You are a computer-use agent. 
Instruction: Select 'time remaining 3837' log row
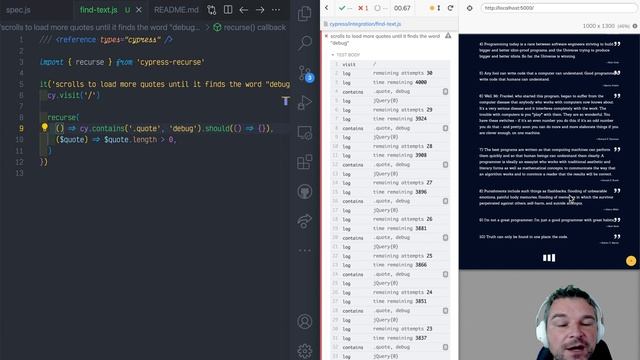390,338
